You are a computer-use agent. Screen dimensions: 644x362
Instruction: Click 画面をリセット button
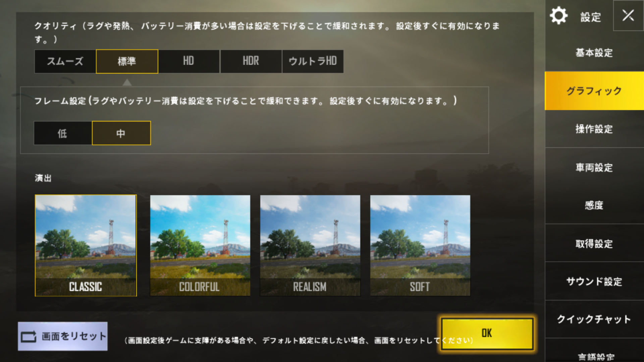[63, 336]
